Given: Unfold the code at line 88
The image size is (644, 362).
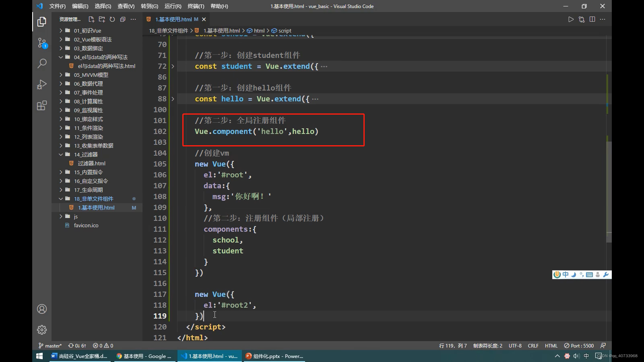Looking at the screenshot, I should (x=173, y=99).
